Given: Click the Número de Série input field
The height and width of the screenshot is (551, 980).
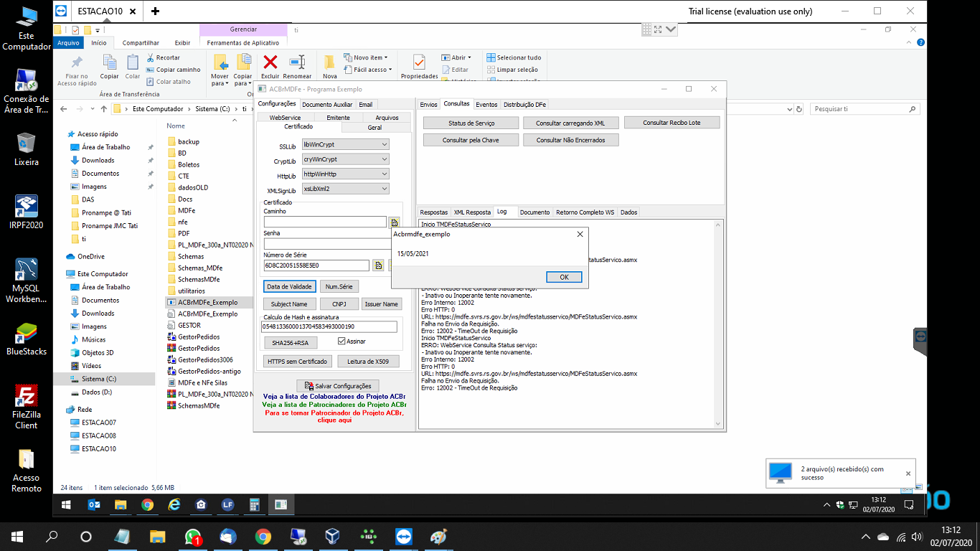Looking at the screenshot, I should (x=316, y=265).
